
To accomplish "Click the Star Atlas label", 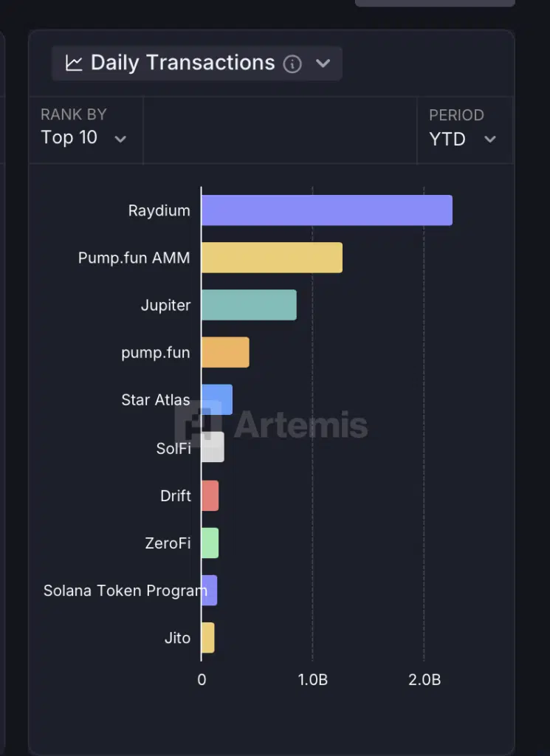I will pos(155,400).
